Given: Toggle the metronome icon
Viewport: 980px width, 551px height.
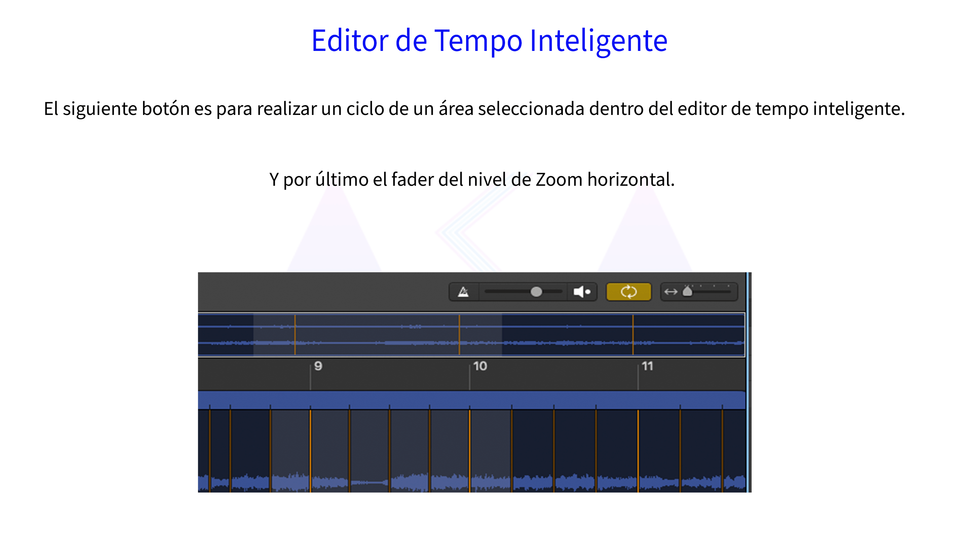Looking at the screenshot, I should 463,292.
